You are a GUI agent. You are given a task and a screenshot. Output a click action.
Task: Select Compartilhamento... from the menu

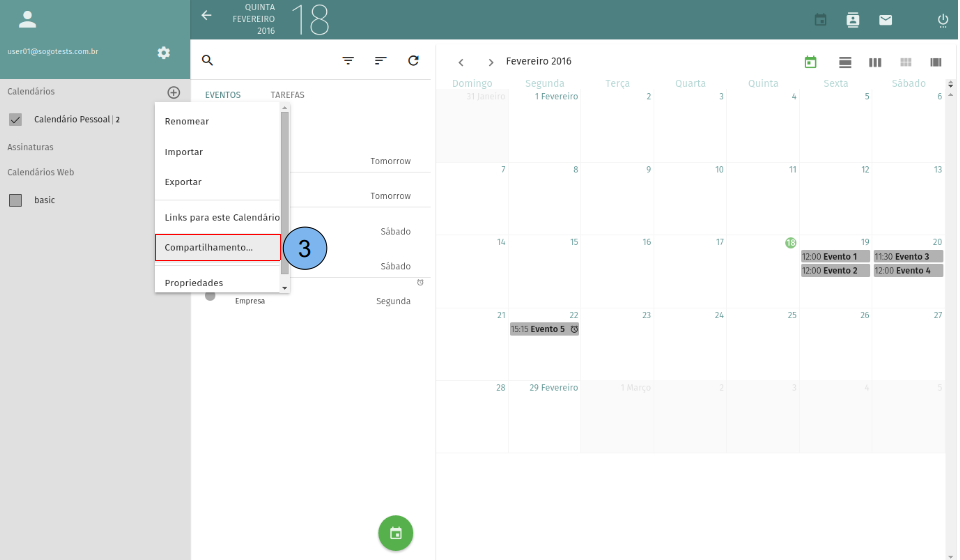pos(218,247)
